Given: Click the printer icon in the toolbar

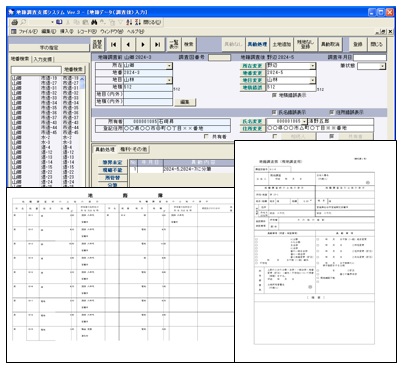Looking at the screenshot, I should click(x=14, y=22).
